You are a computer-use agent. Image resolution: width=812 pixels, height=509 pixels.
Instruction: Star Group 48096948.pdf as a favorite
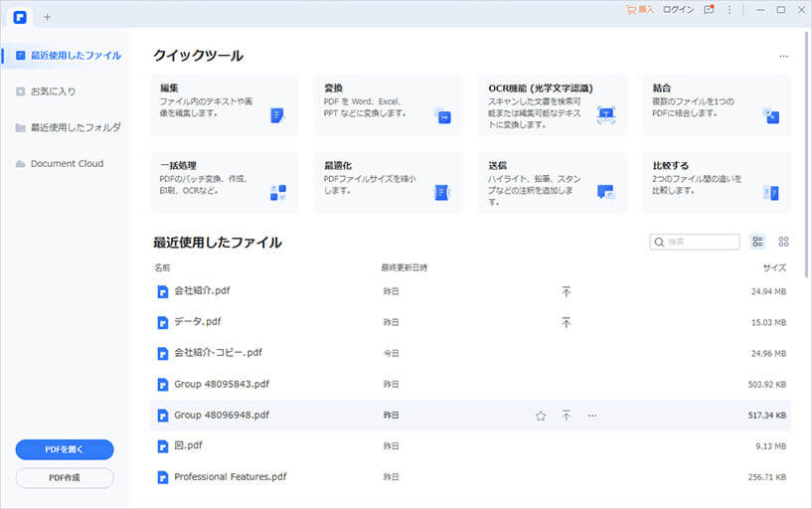541,416
